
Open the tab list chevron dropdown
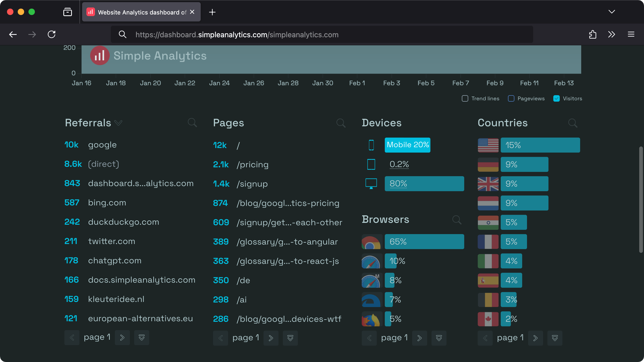point(612,12)
